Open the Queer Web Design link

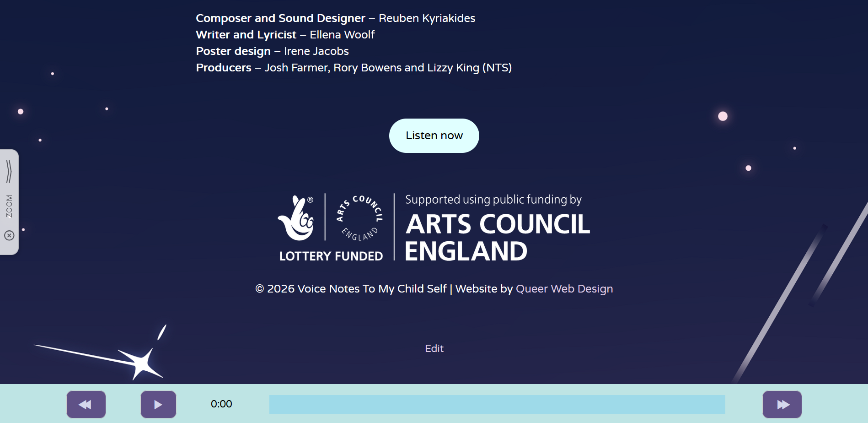564,289
